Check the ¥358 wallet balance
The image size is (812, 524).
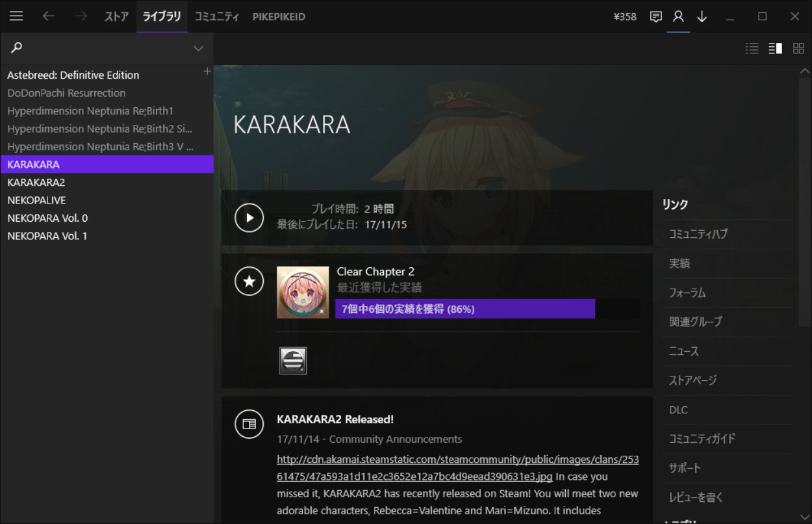625,17
